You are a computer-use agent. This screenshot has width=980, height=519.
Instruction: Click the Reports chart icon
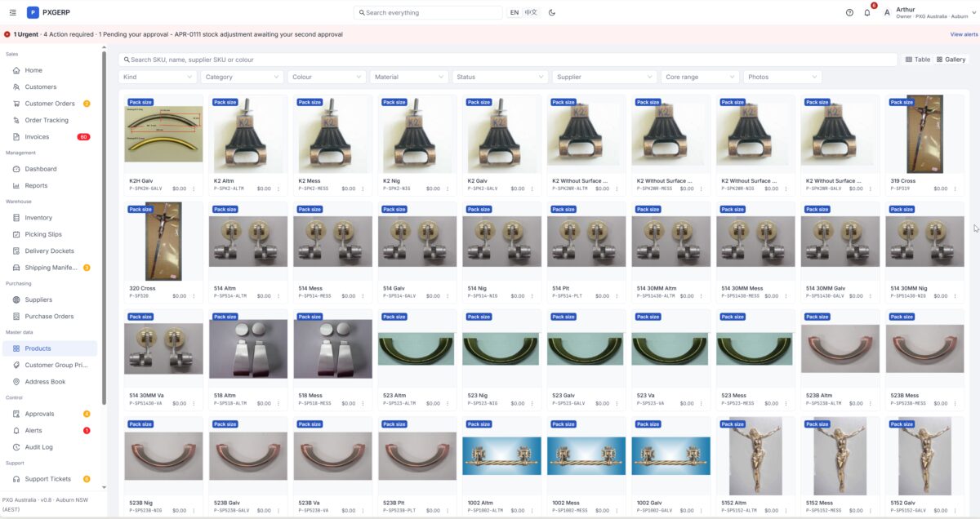click(16, 185)
